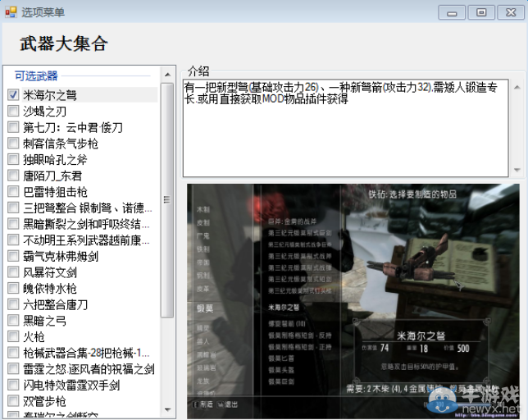Check the 唐陌刀_东君 checkbox
This screenshot has height=420, width=528.
(x=13, y=176)
